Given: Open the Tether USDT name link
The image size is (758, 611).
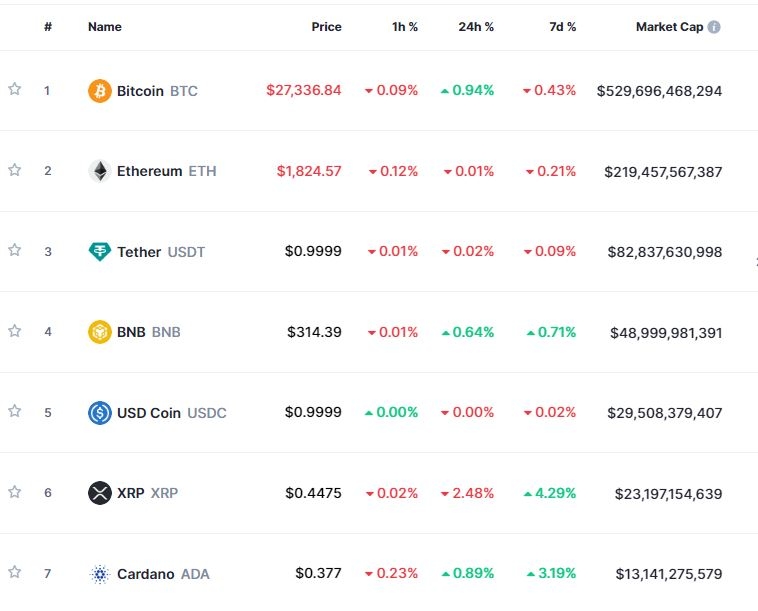Looking at the screenshot, I should [160, 252].
